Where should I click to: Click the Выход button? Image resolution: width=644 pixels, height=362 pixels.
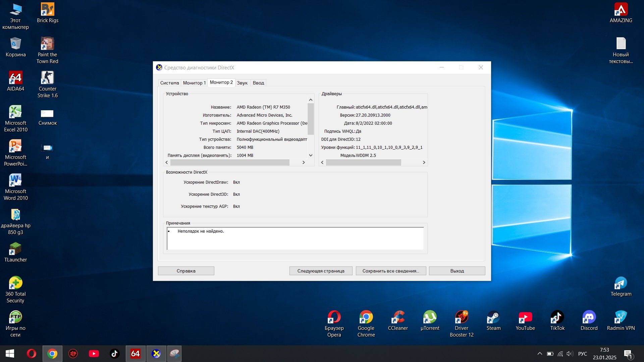[457, 271]
